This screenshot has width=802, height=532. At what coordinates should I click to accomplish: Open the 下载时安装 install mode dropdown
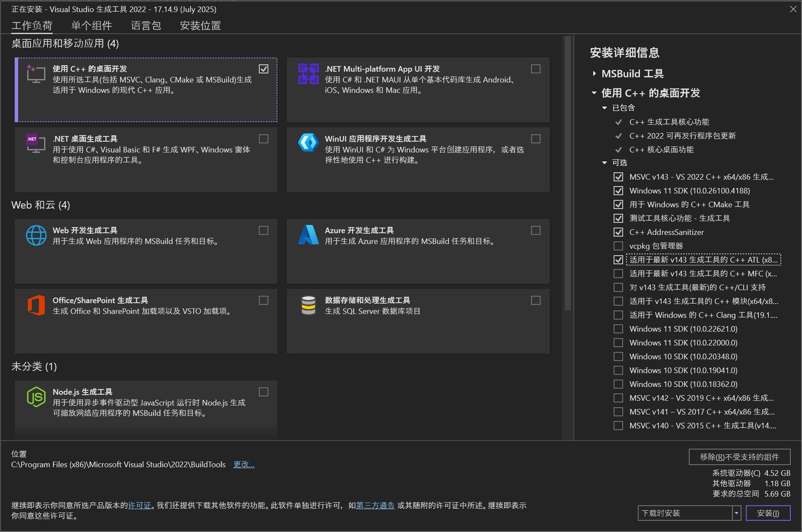(x=736, y=513)
